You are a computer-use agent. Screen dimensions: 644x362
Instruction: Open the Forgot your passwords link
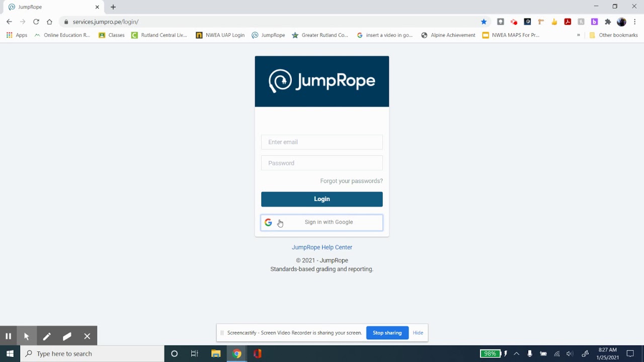(x=351, y=181)
